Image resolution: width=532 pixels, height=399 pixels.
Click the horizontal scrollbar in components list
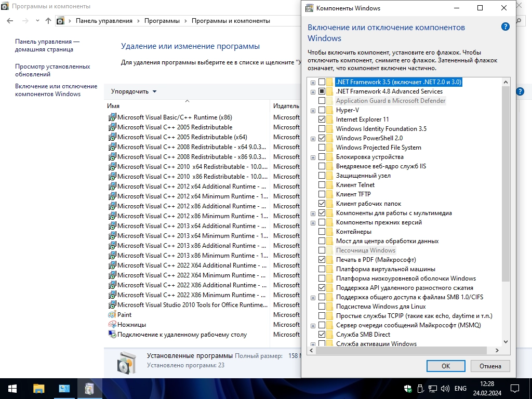[401, 350]
